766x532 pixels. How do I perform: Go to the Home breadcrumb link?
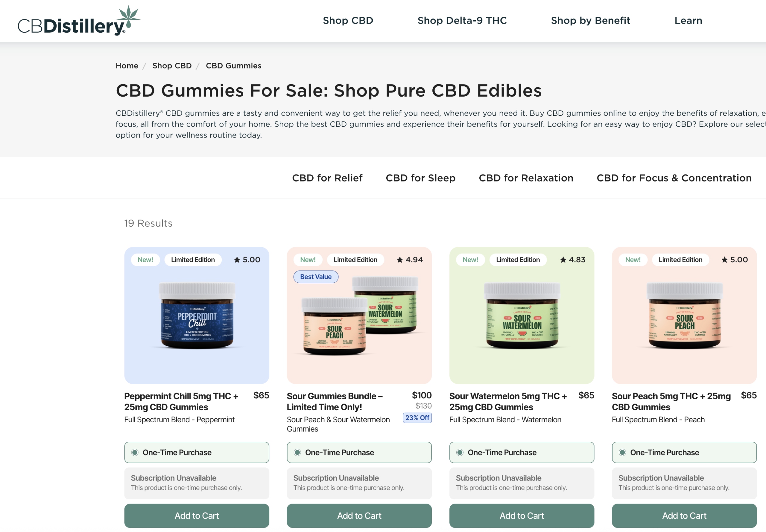click(x=127, y=66)
